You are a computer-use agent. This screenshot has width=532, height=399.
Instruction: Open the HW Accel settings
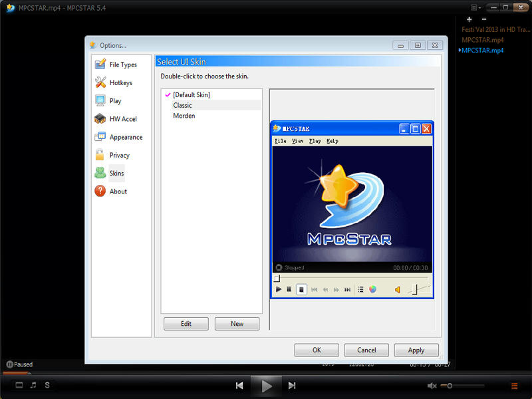[x=116, y=119]
